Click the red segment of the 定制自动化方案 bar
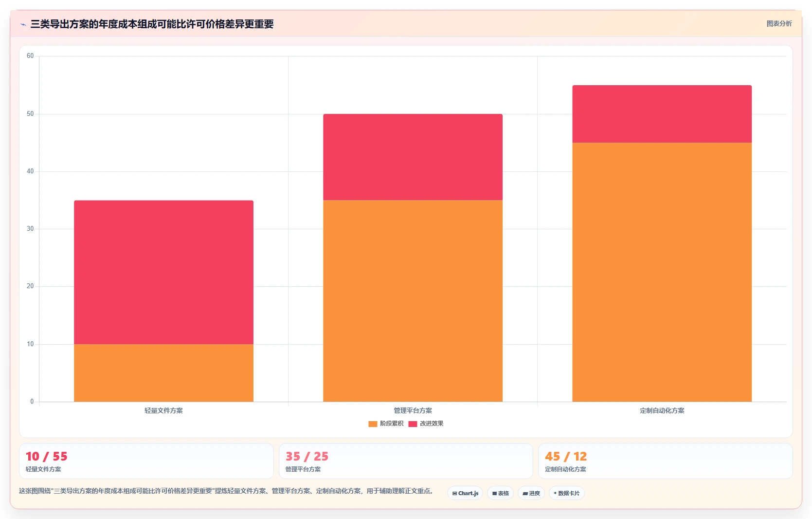The image size is (812, 519). pyautogui.click(x=662, y=114)
